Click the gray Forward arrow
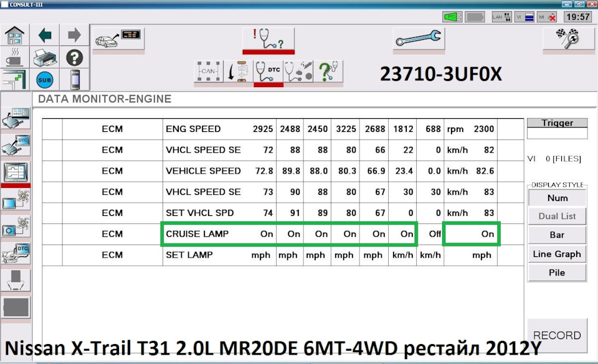 pos(74,35)
